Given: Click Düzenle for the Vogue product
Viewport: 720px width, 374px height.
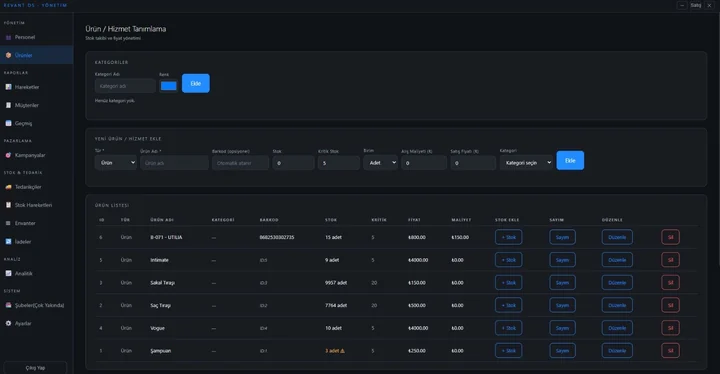Looking at the screenshot, I should [617, 328].
